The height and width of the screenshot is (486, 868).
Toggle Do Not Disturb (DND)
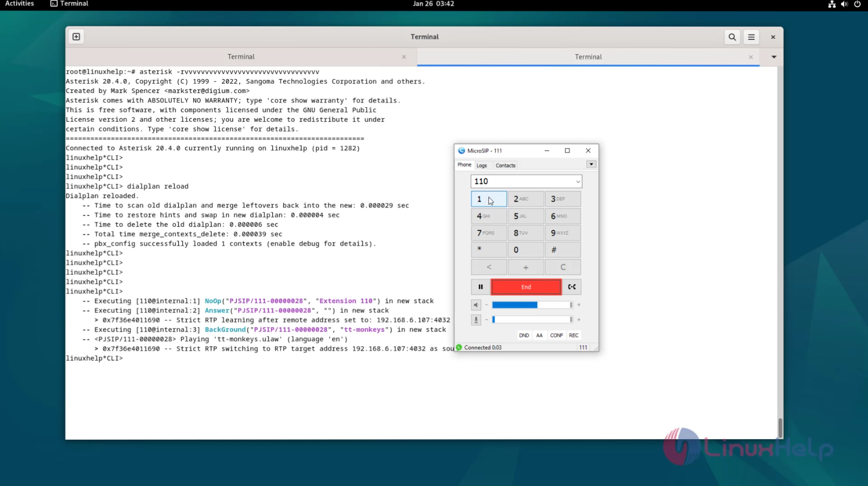(x=524, y=335)
